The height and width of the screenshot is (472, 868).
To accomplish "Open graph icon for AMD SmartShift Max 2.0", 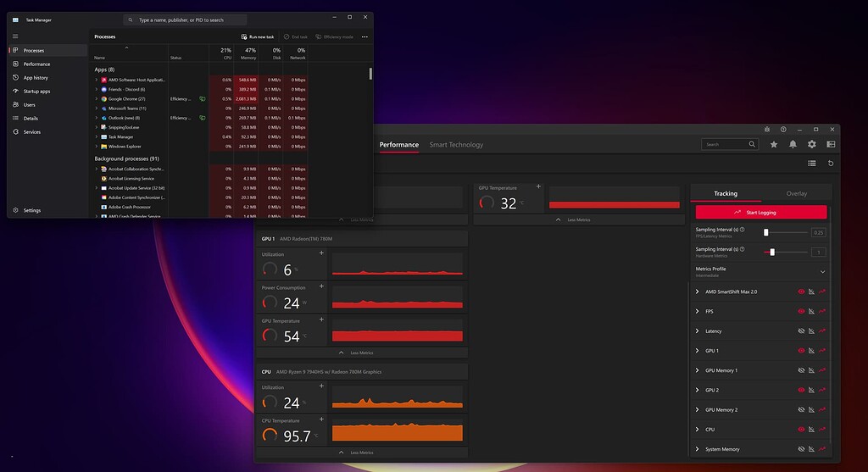I will point(811,292).
